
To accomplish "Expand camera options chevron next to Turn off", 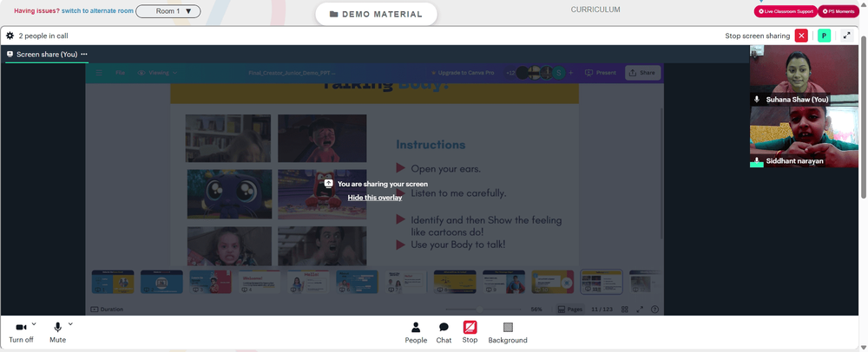I will 34,323.
